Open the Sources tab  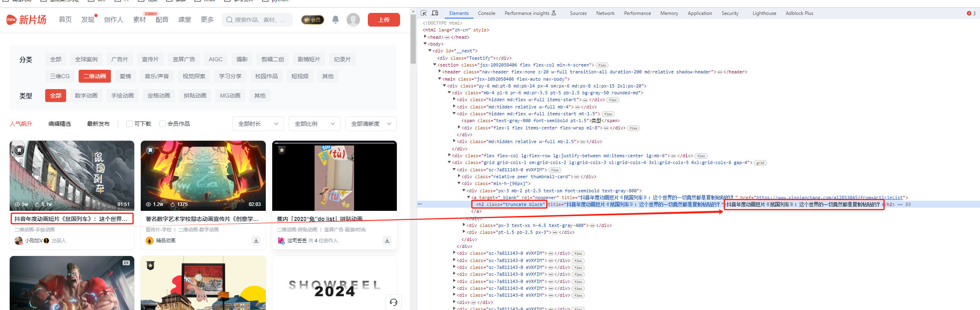(x=578, y=13)
